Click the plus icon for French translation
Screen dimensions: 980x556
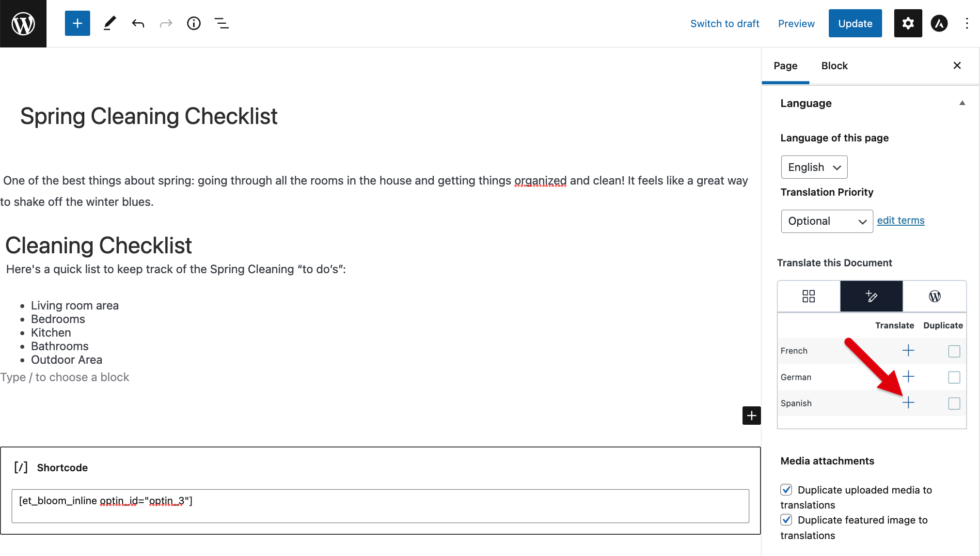click(908, 351)
